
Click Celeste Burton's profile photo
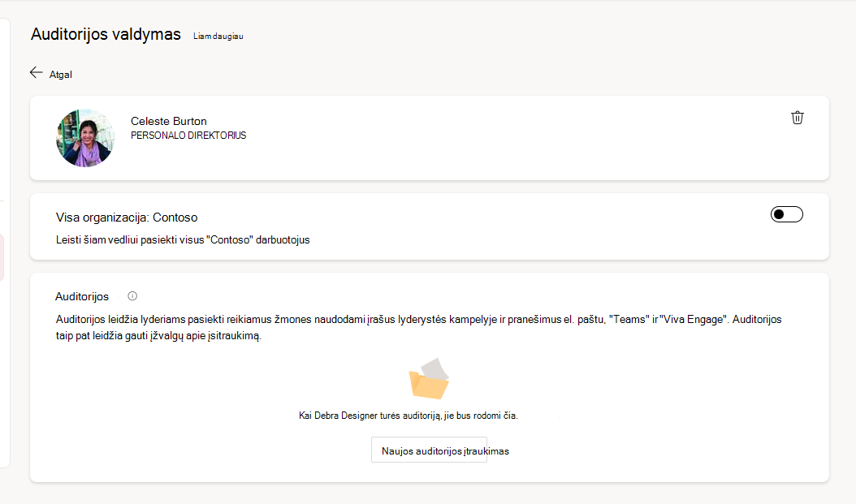(x=85, y=138)
